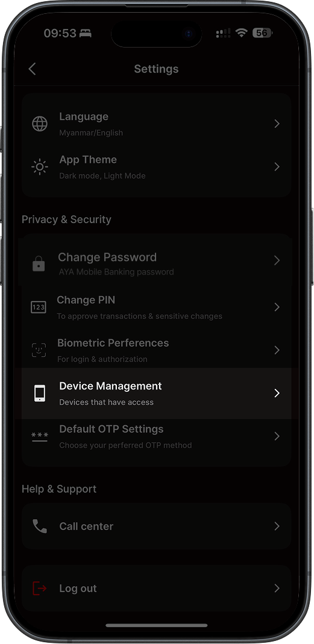Select the Biometric Perferences menu item
Screen dimensions: 314x644
click(156, 350)
